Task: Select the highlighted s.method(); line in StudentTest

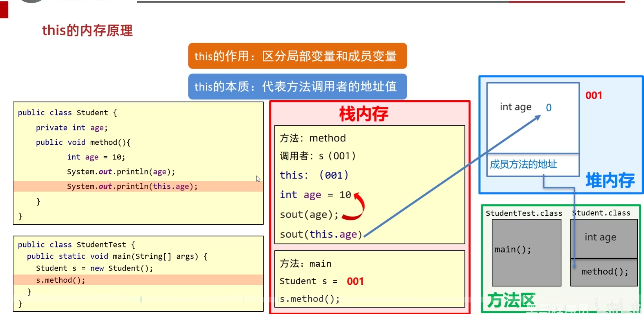Action: click(x=60, y=280)
